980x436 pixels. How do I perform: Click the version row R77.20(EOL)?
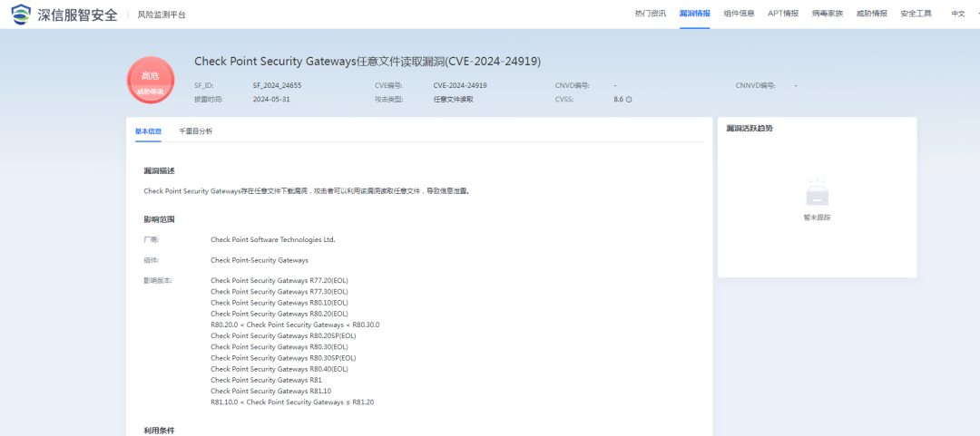tap(279, 280)
